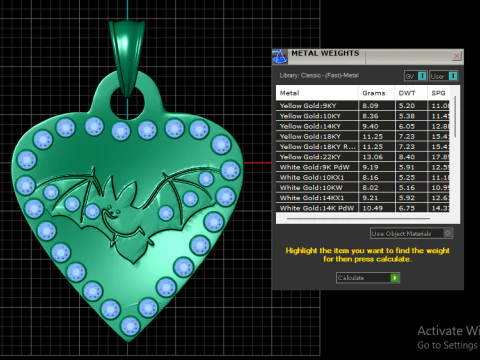Click the 8.09 grams value
Screen dimensions: 480x360
(x=370, y=106)
